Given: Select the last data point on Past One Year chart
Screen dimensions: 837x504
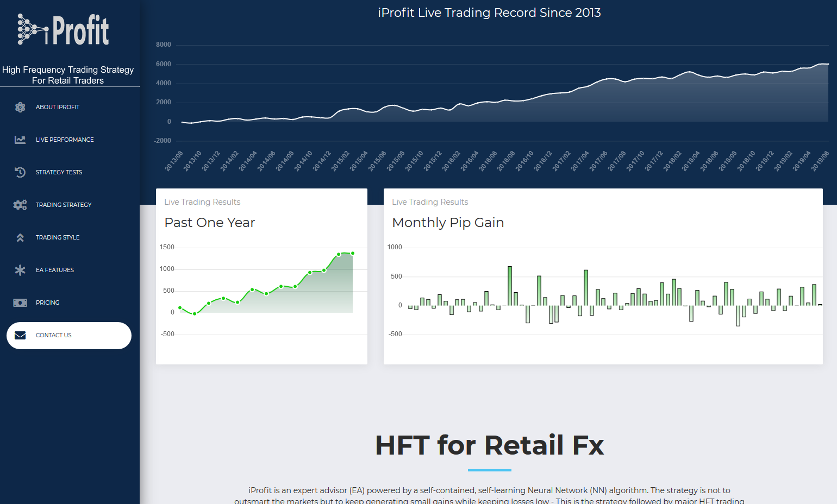Looking at the screenshot, I should (x=353, y=253).
